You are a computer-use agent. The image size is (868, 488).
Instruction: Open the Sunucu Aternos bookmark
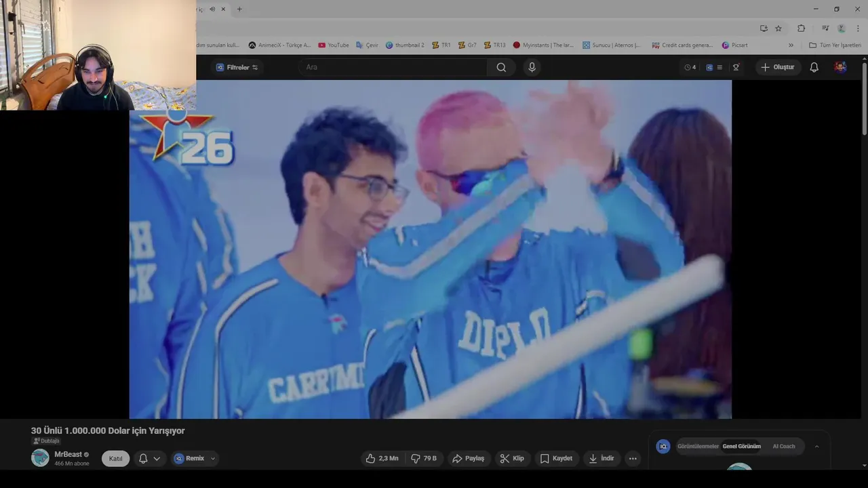612,45
